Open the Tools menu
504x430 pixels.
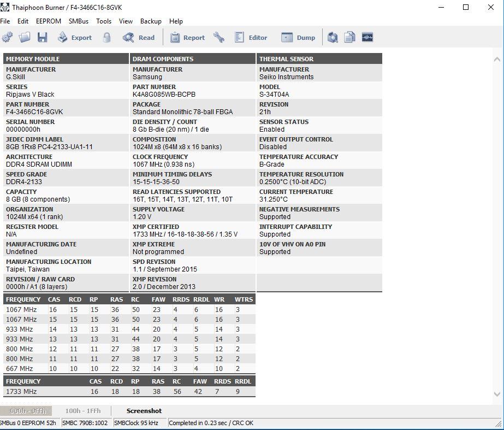coord(104,21)
